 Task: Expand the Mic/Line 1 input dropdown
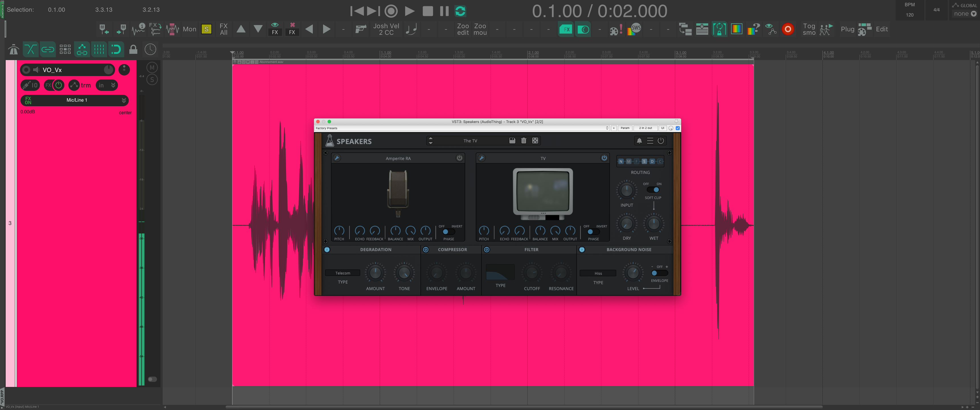[x=124, y=100]
